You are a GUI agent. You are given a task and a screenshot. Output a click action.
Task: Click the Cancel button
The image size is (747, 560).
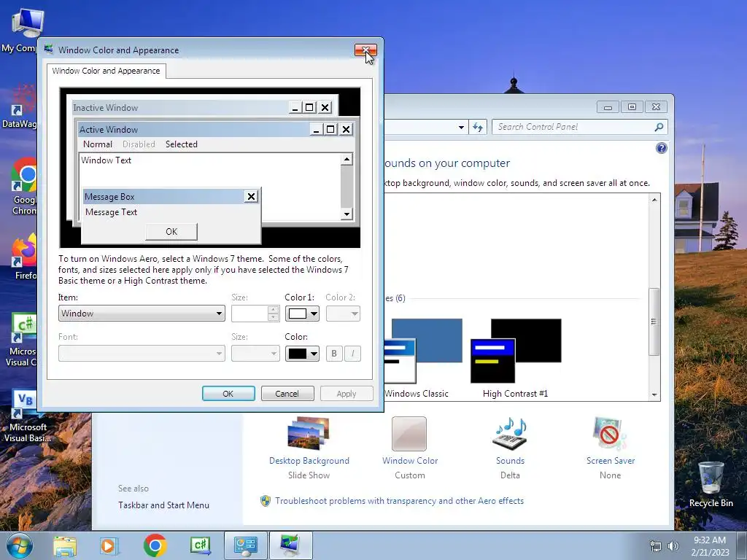pos(287,394)
